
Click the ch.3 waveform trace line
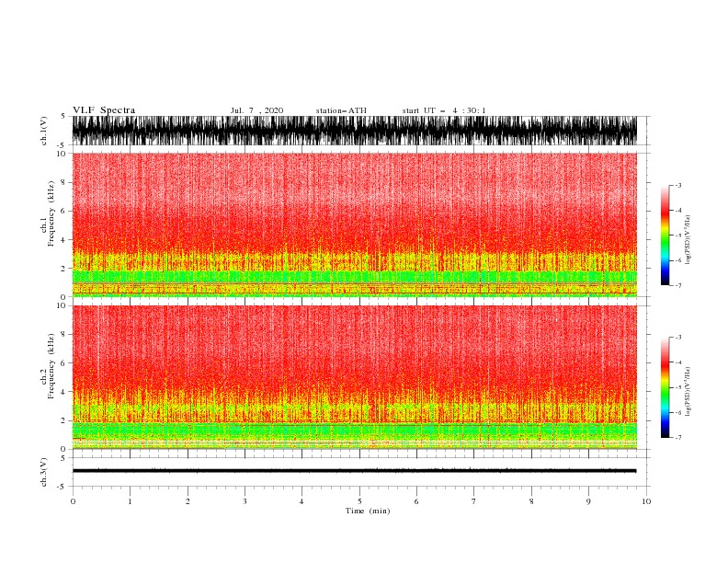[x=355, y=471]
